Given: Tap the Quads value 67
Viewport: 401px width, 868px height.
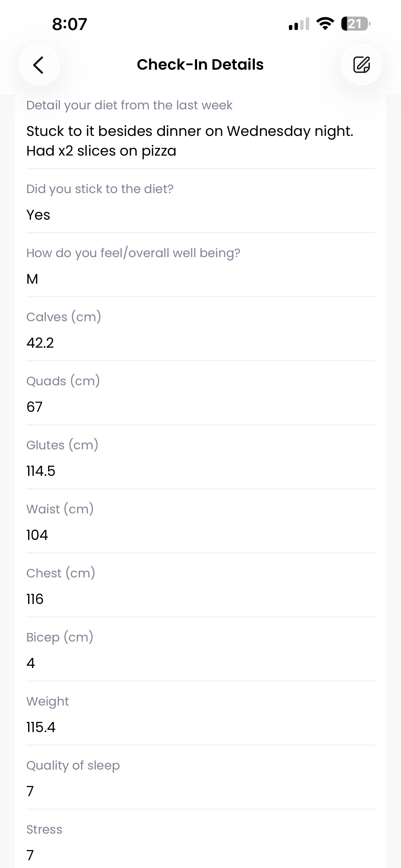Looking at the screenshot, I should (34, 407).
